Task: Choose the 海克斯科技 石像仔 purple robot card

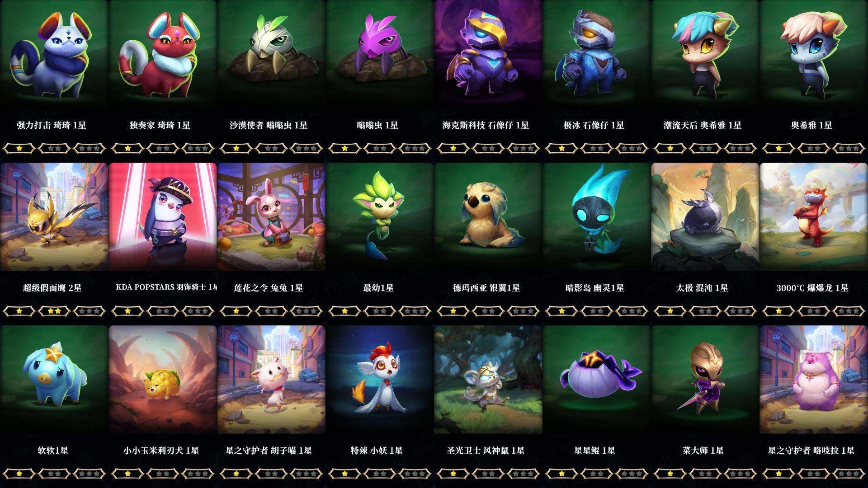Action: [x=488, y=54]
